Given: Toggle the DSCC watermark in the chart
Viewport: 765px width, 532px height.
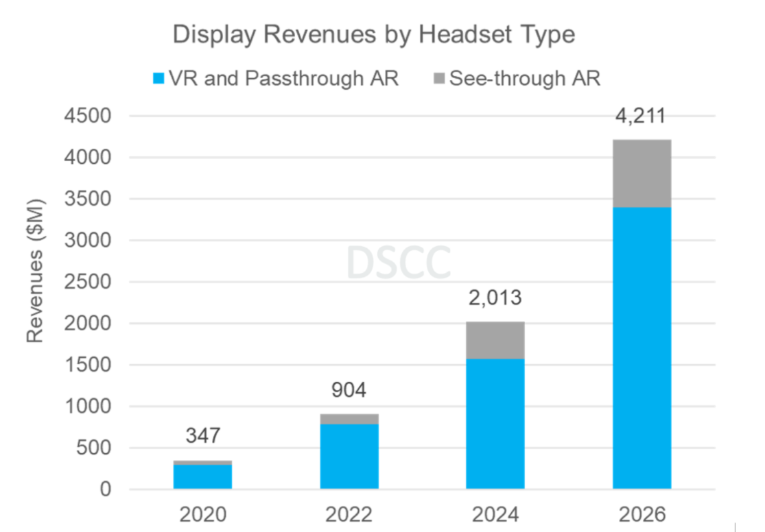Looking at the screenshot, I should (399, 263).
